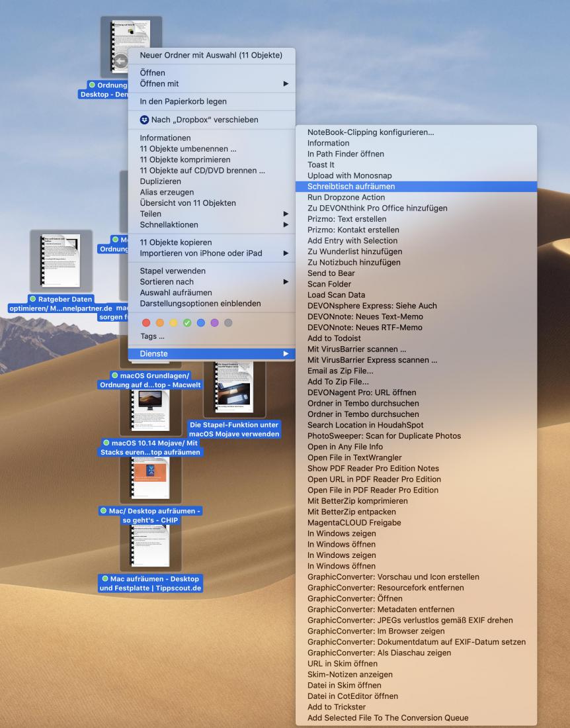The width and height of the screenshot is (570, 728).
Task: Select '11 Objekte auf CD/DVD brennen …'
Action: (212, 170)
